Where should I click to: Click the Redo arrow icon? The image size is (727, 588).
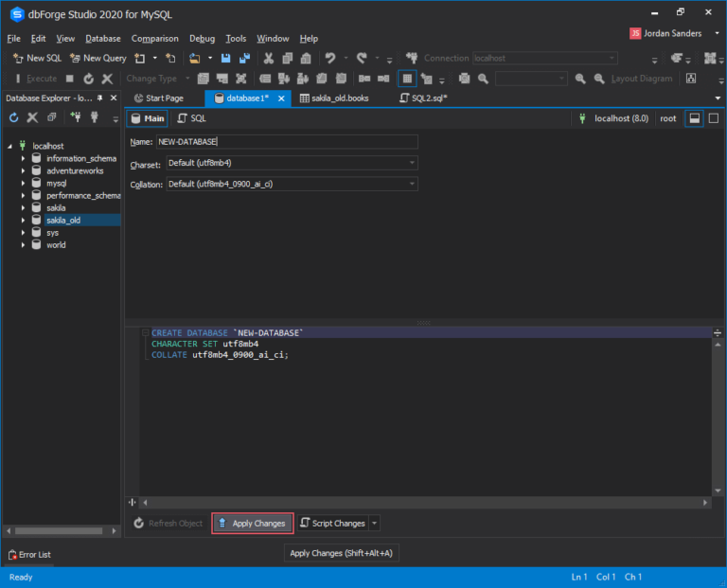click(362, 58)
